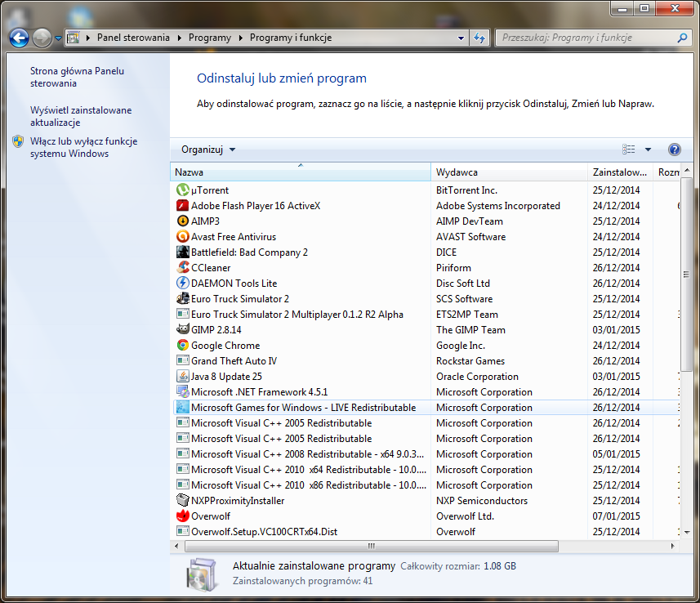Open Włącz lub wyłącz funkcje systemu Windows
The height and width of the screenshot is (603, 700).
(x=83, y=147)
